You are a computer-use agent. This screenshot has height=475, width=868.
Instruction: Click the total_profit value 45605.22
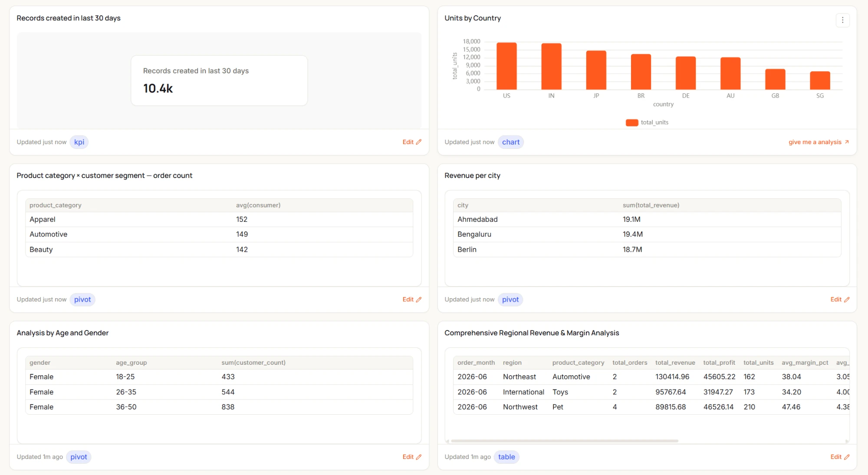pyautogui.click(x=720, y=377)
